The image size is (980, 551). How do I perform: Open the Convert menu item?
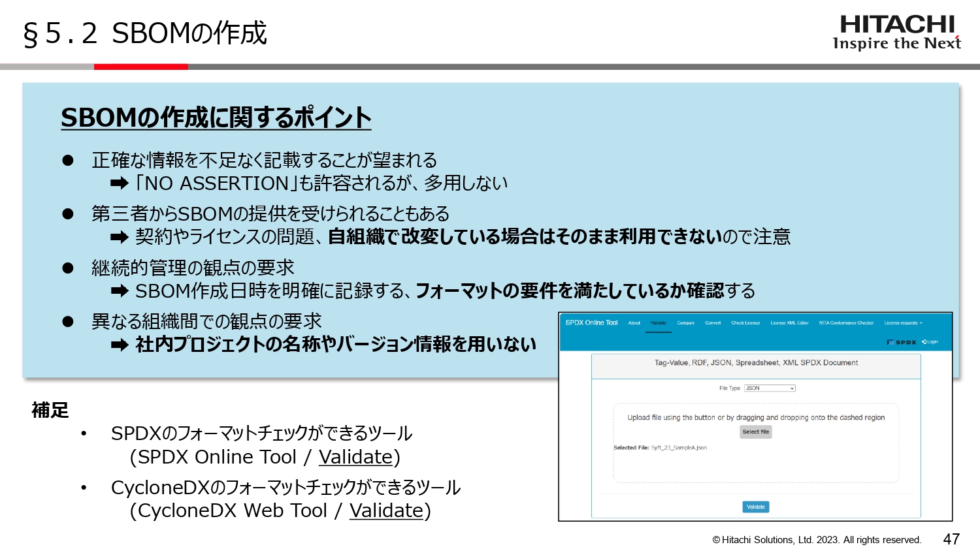point(713,323)
